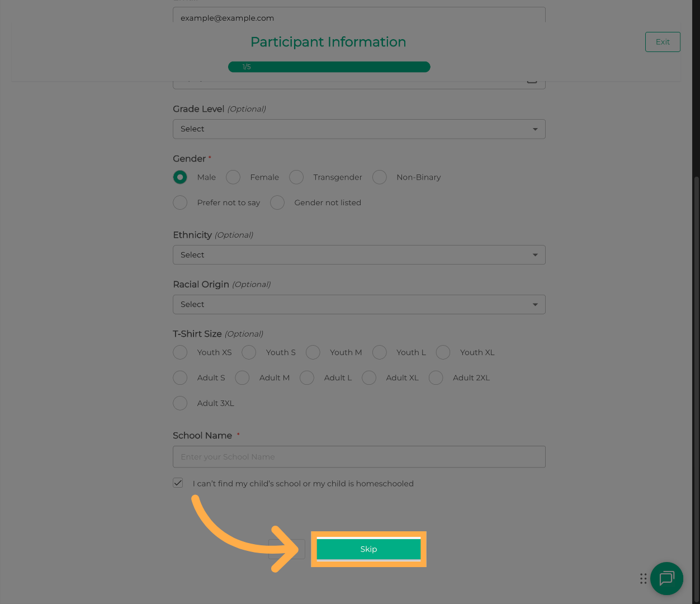Focus the School Name input field
Image resolution: width=700 pixels, height=604 pixels.
pos(359,457)
